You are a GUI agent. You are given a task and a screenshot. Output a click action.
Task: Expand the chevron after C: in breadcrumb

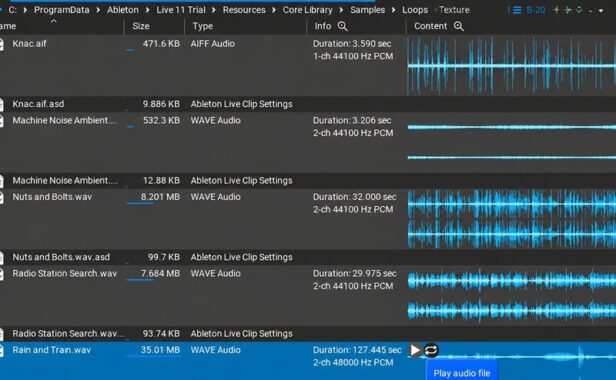[x=25, y=10]
